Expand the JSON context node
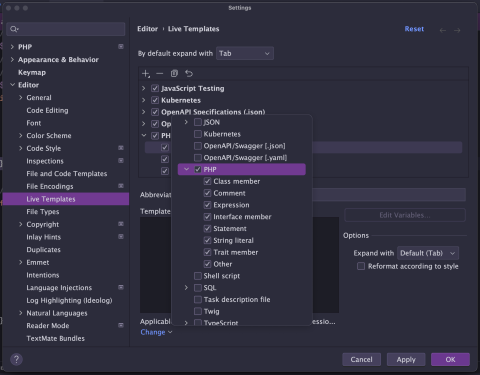 point(186,122)
